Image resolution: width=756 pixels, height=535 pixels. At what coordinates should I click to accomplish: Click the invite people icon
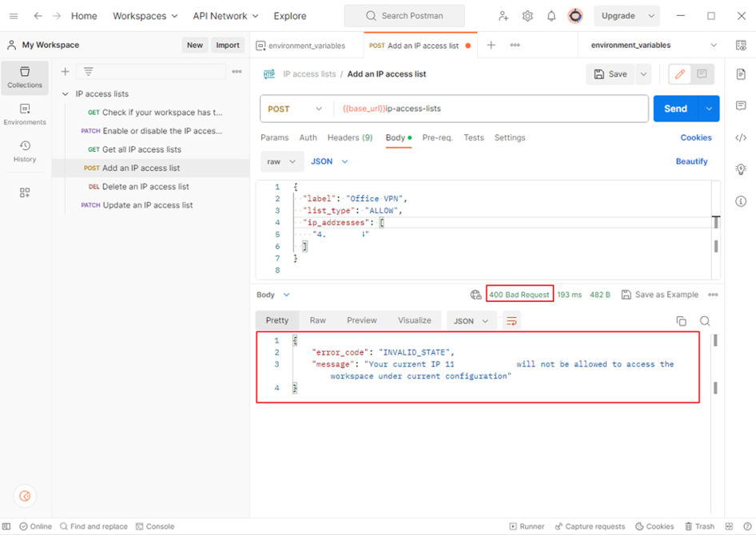(x=503, y=16)
